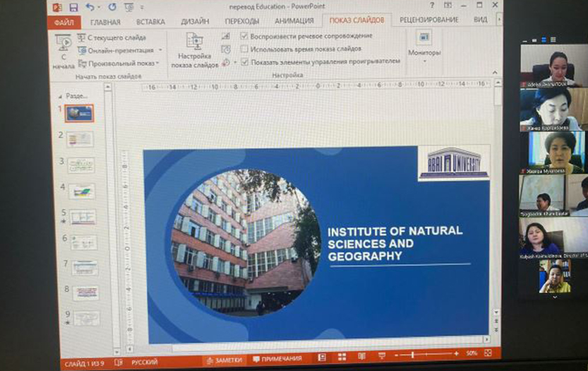Open Произвольный показ dropdown
This screenshot has height=371, width=588.
[157, 63]
